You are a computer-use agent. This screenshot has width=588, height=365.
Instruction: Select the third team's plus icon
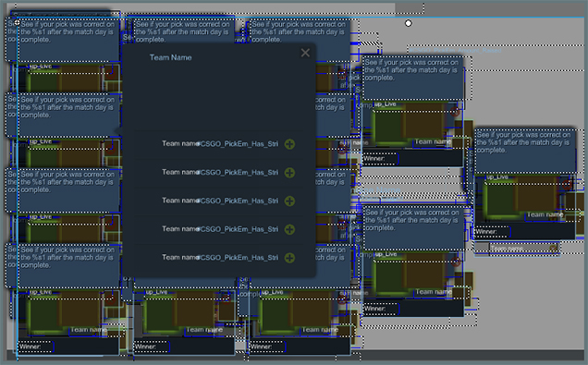289,201
